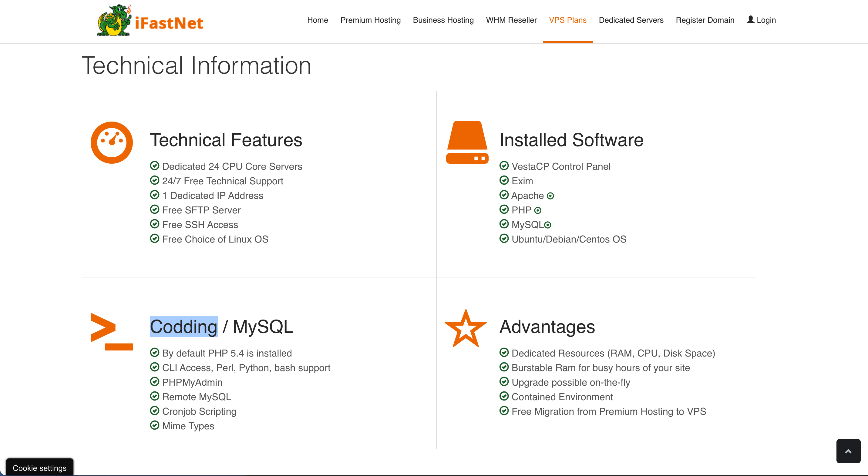This screenshot has width=868, height=476.
Task: Click the orange star Advantages icon
Action: pyautogui.click(x=466, y=329)
